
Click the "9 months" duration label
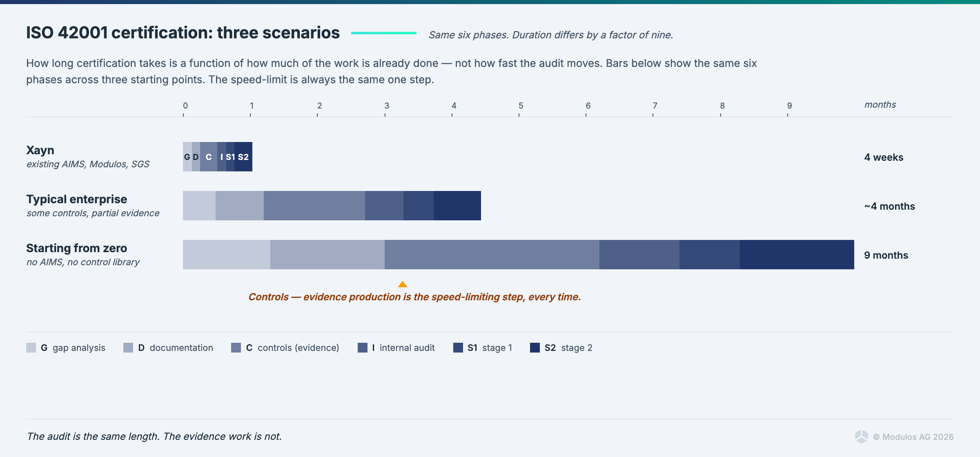point(886,255)
